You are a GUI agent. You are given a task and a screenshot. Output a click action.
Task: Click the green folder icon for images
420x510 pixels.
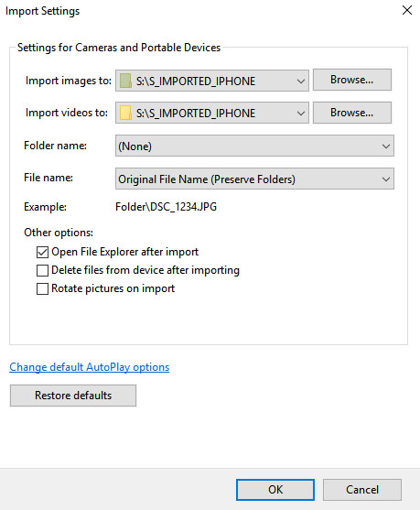125,81
